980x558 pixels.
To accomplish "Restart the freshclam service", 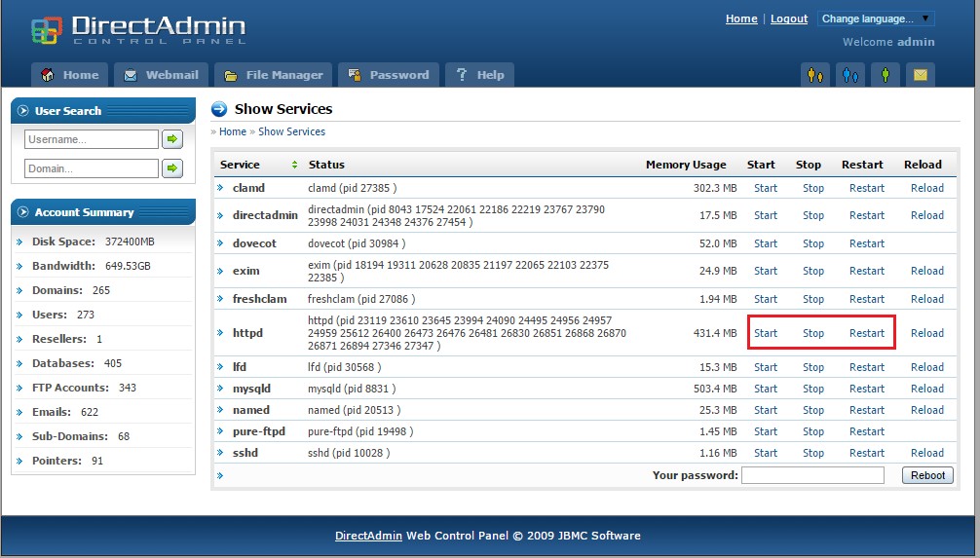I will coord(867,299).
